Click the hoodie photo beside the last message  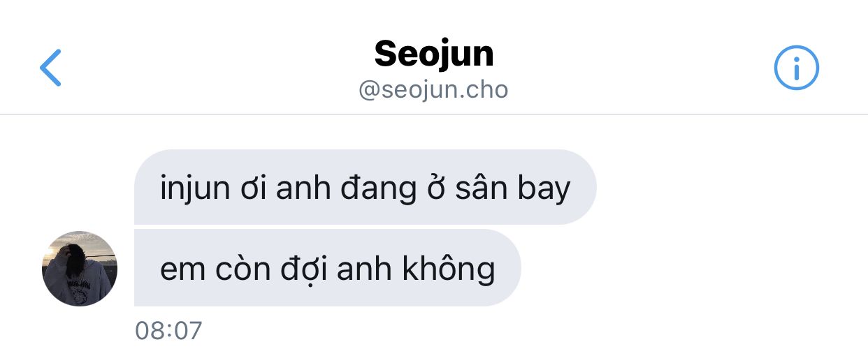[80, 269]
